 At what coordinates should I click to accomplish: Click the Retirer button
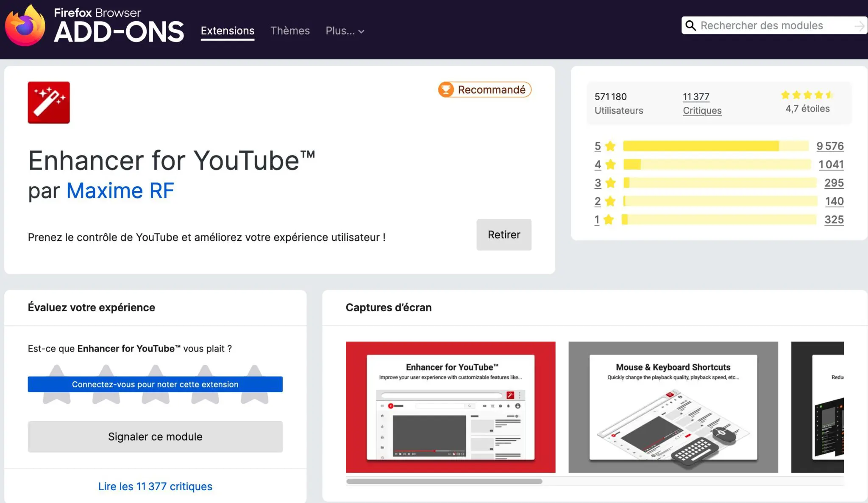pyautogui.click(x=504, y=235)
